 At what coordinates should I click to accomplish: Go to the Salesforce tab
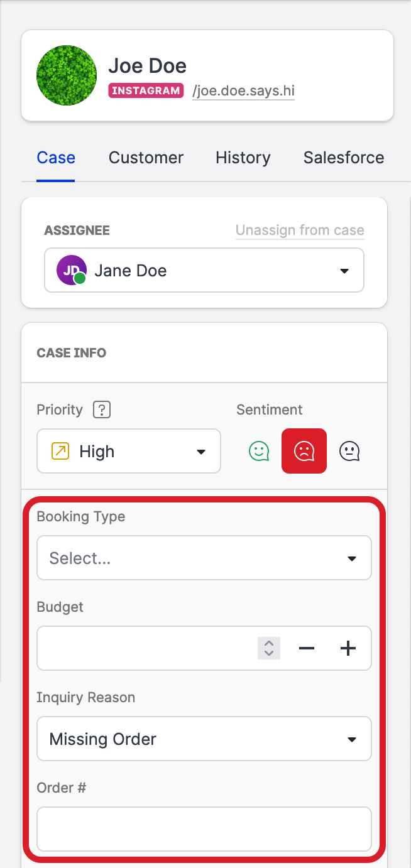[344, 158]
